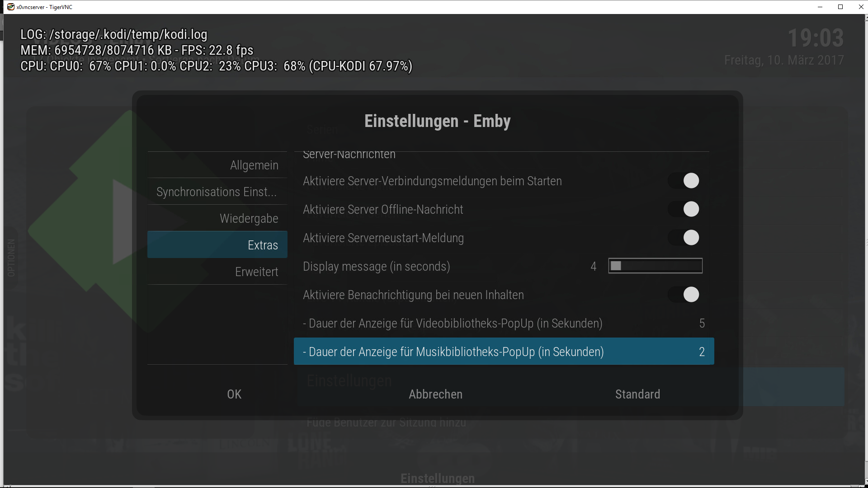Reset settings with Standard button
The height and width of the screenshot is (488, 868).
[x=637, y=394]
